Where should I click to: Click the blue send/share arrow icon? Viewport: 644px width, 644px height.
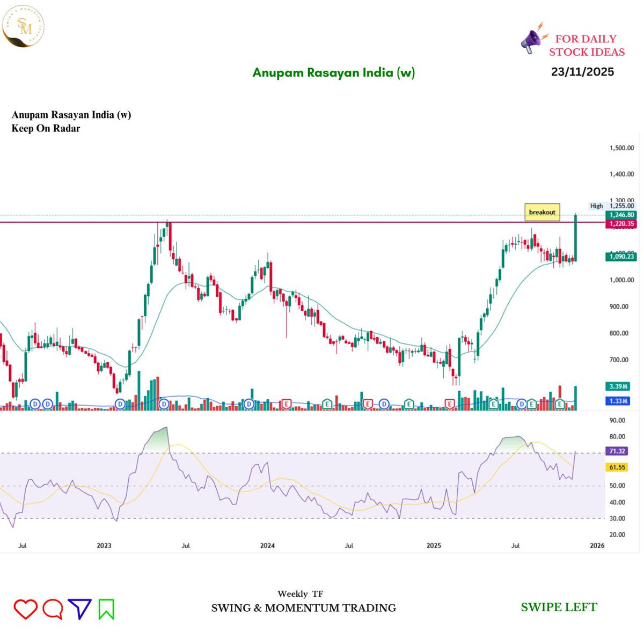80,609
